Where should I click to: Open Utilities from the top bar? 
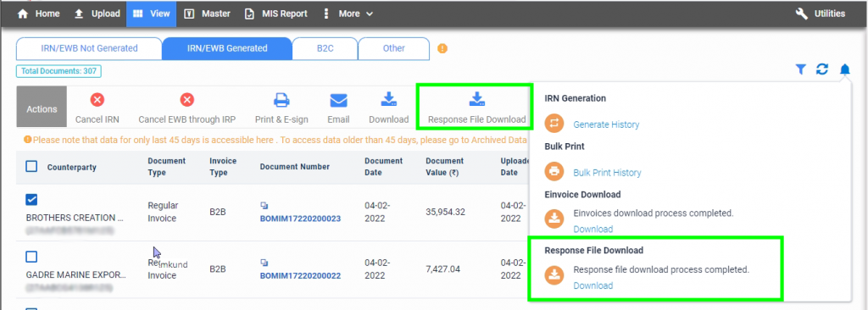pos(821,14)
